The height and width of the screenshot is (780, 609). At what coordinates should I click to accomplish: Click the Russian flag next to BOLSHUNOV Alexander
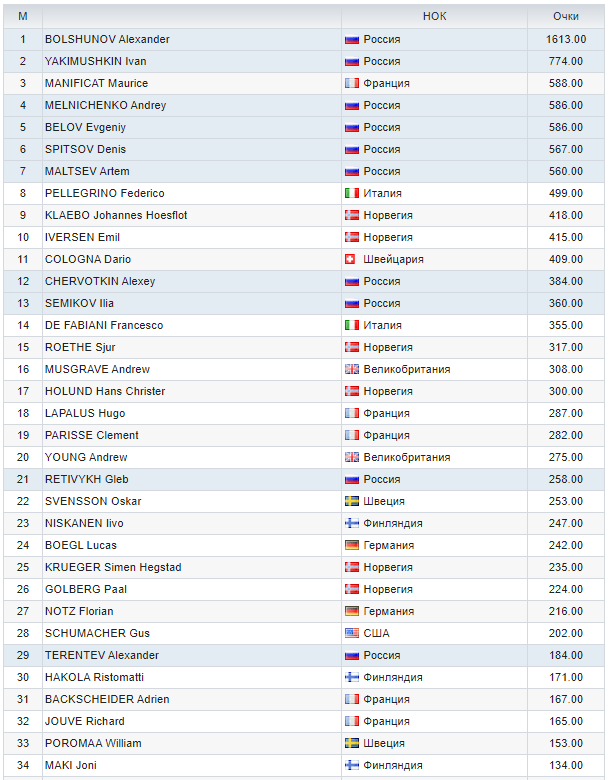[351, 39]
